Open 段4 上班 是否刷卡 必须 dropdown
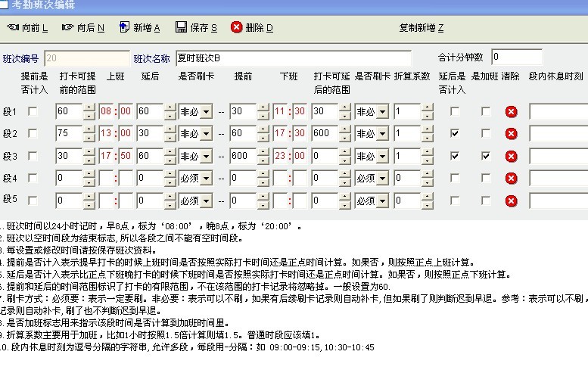Viewport: 588px width, 370px height. (204, 179)
